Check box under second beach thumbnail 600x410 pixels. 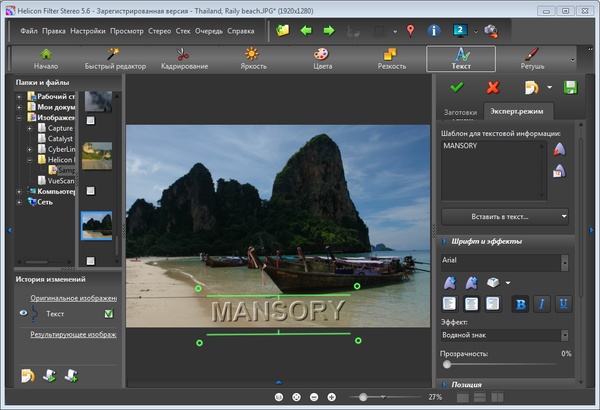pyautogui.click(x=90, y=191)
